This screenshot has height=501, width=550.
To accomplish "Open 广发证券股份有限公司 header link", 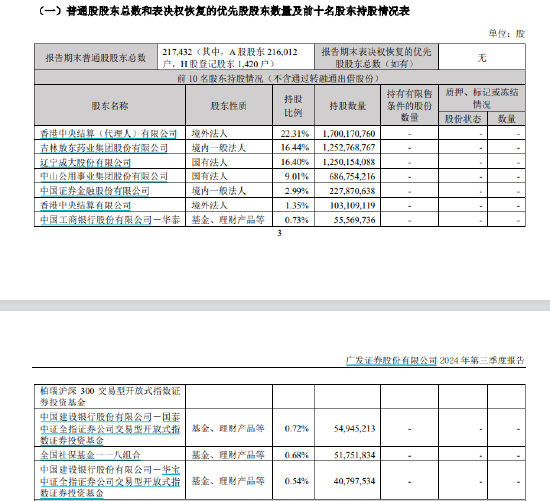I will tap(391, 360).
